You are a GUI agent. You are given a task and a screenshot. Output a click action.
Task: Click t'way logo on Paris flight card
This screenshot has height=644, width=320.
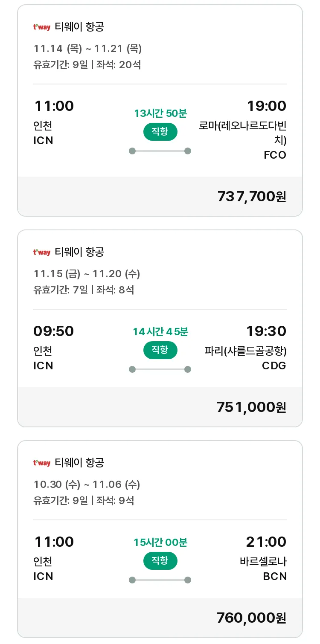(x=42, y=252)
